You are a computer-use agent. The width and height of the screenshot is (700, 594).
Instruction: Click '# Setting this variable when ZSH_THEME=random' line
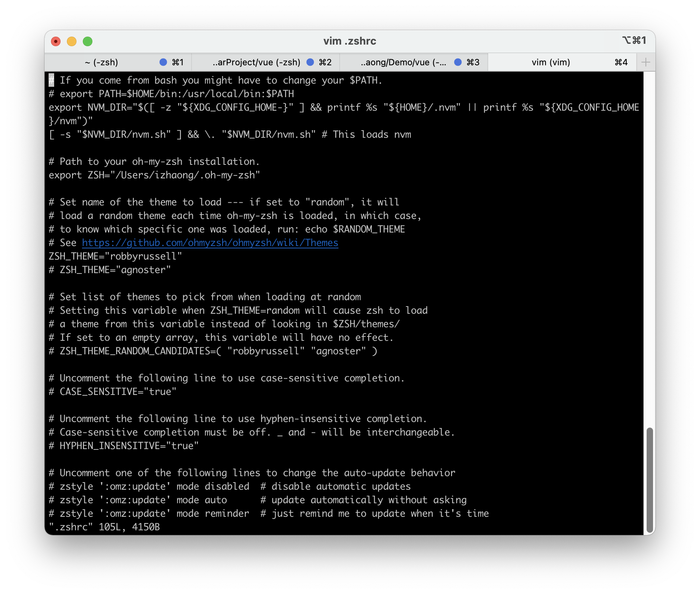[x=238, y=311]
